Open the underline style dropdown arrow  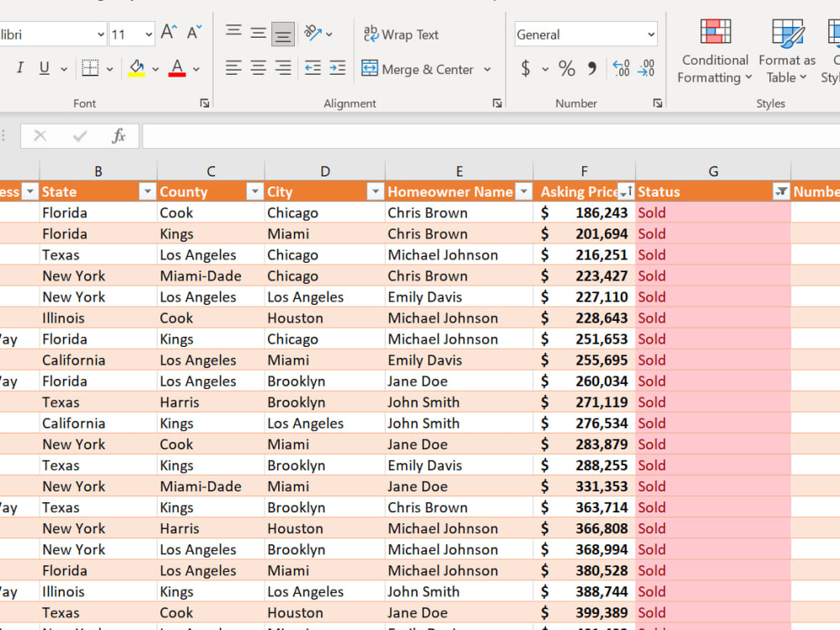click(x=64, y=69)
